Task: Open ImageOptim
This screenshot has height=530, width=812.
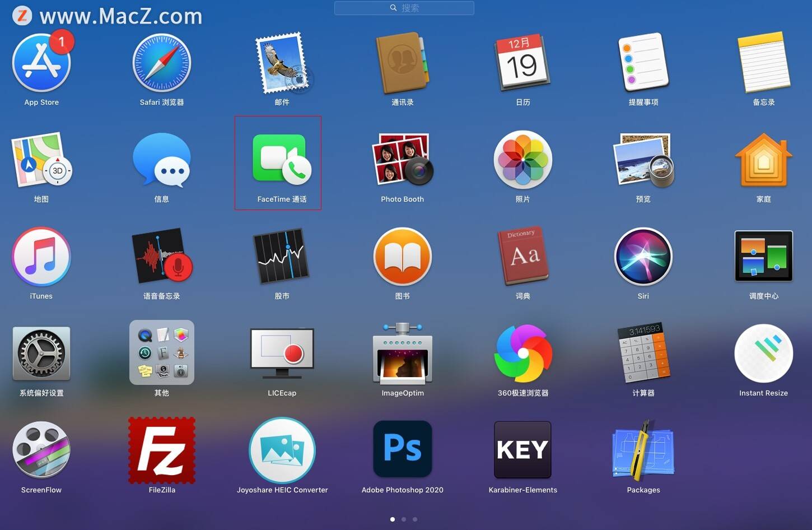Action: tap(403, 354)
